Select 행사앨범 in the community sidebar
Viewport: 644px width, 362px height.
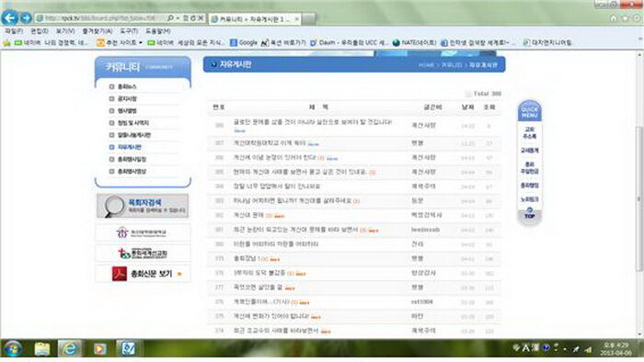click(127, 111)
